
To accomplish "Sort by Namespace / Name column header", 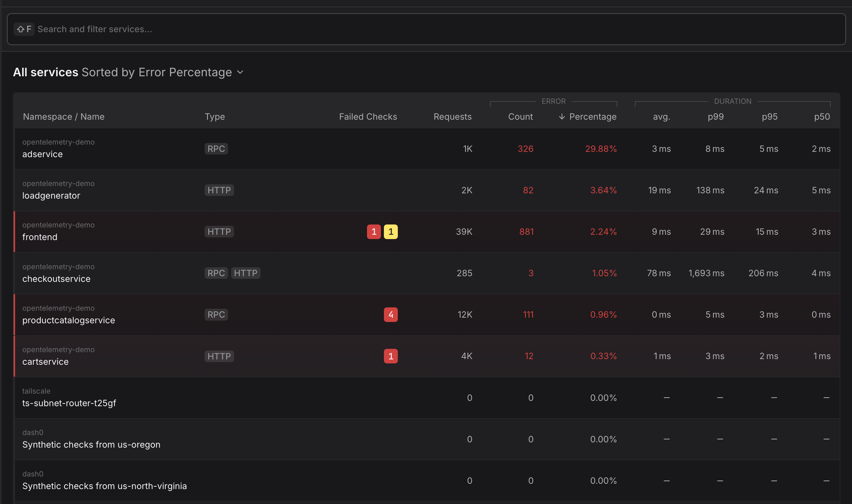I will (x=64, y=117).
